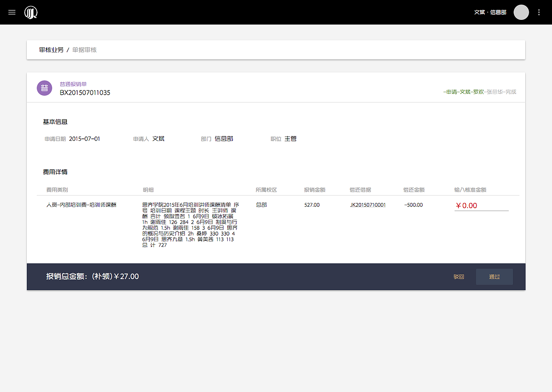Click reimbursement amount 527.00

point(312,205)
